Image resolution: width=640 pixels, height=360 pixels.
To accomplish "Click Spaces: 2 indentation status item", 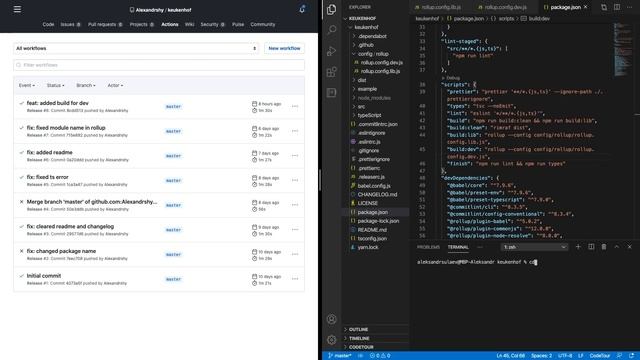I will (x=541, y=356).
